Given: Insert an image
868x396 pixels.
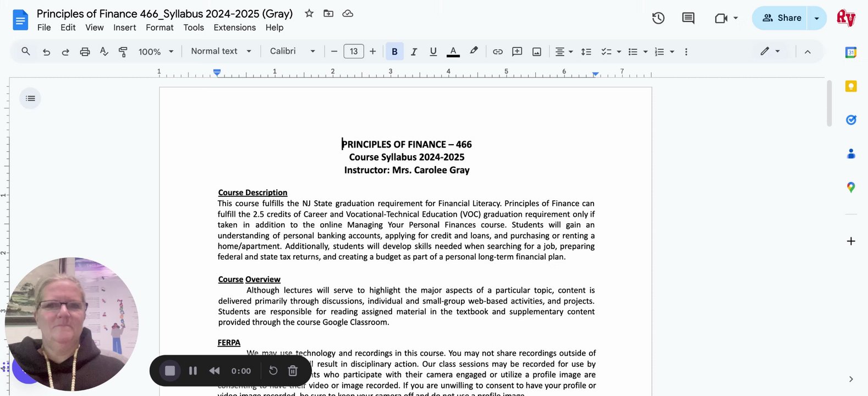Looking at the screenshot, I should (x=537, y=52).
